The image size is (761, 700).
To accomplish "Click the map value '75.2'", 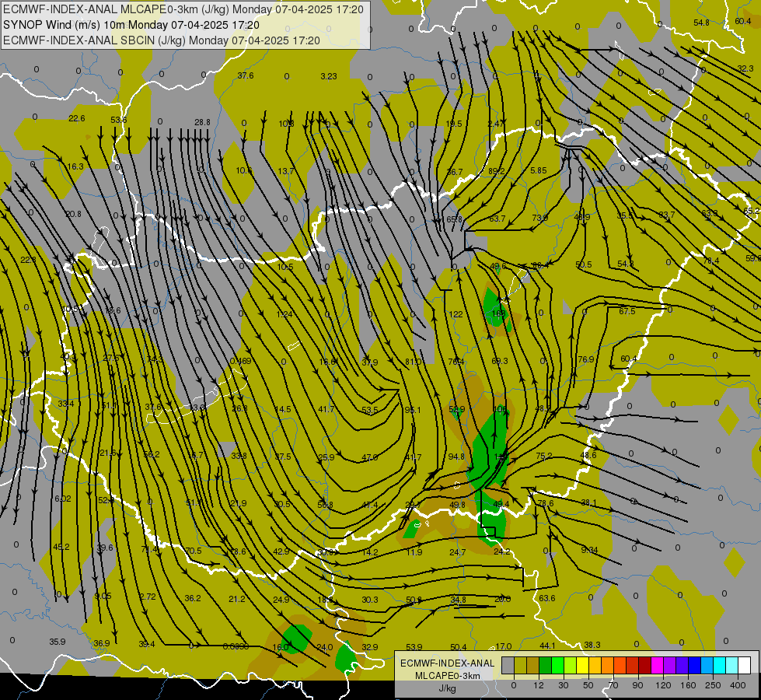I will point(544,456).
